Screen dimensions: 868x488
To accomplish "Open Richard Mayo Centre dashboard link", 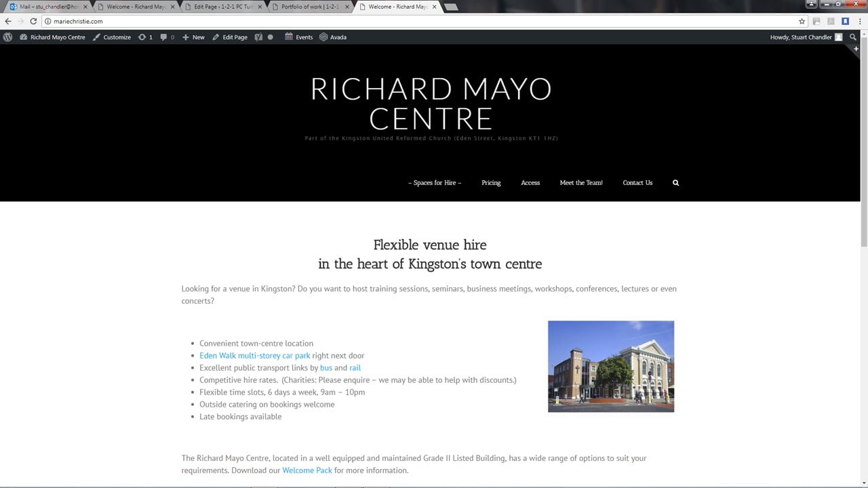I will pos(52,37).
